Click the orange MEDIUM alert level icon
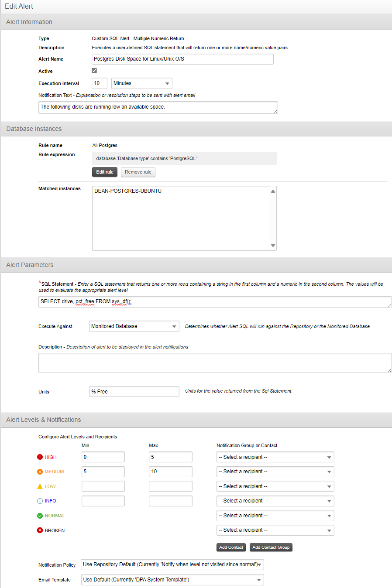 point(40,472)
